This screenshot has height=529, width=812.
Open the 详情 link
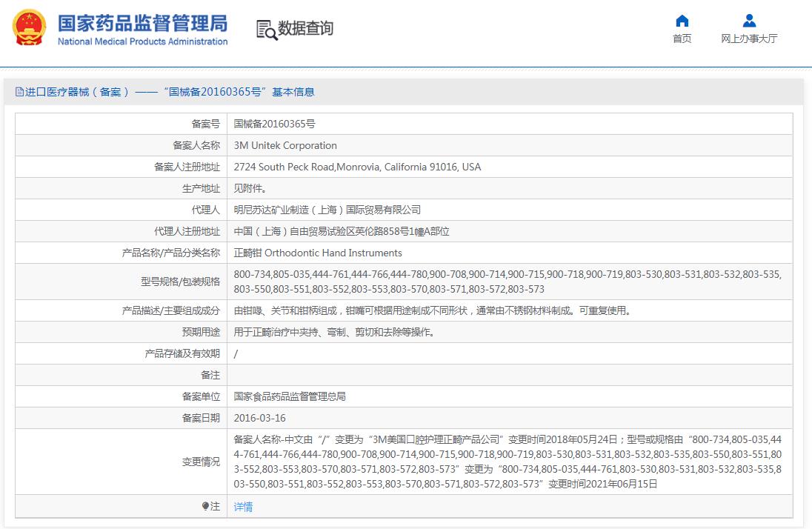coord(243,507)
